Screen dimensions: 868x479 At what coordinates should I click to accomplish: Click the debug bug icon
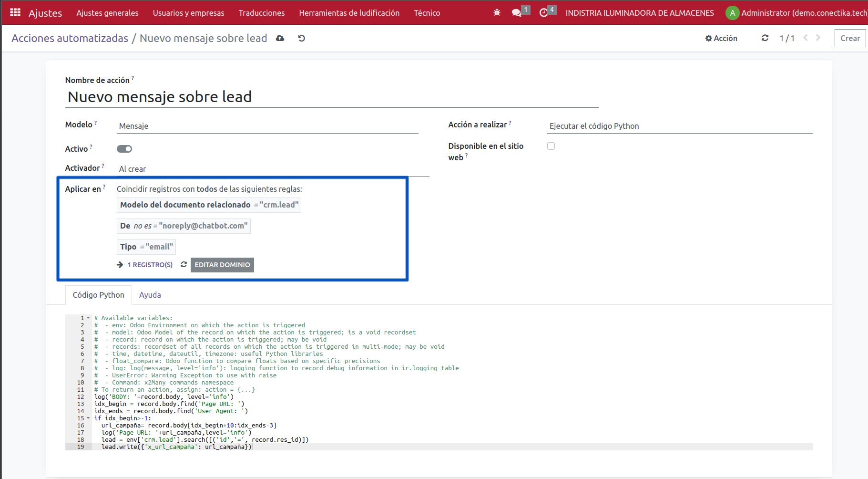[497, 13]
